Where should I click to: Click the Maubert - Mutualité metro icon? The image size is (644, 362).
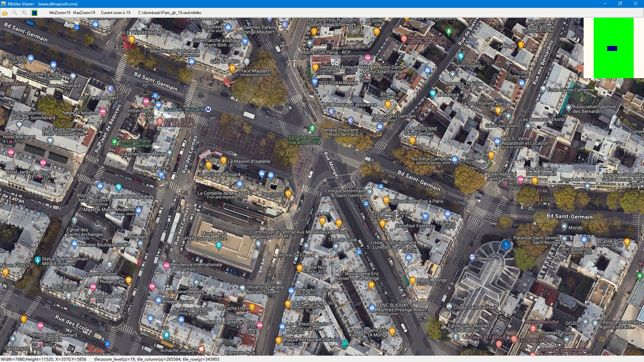[208, 109]
